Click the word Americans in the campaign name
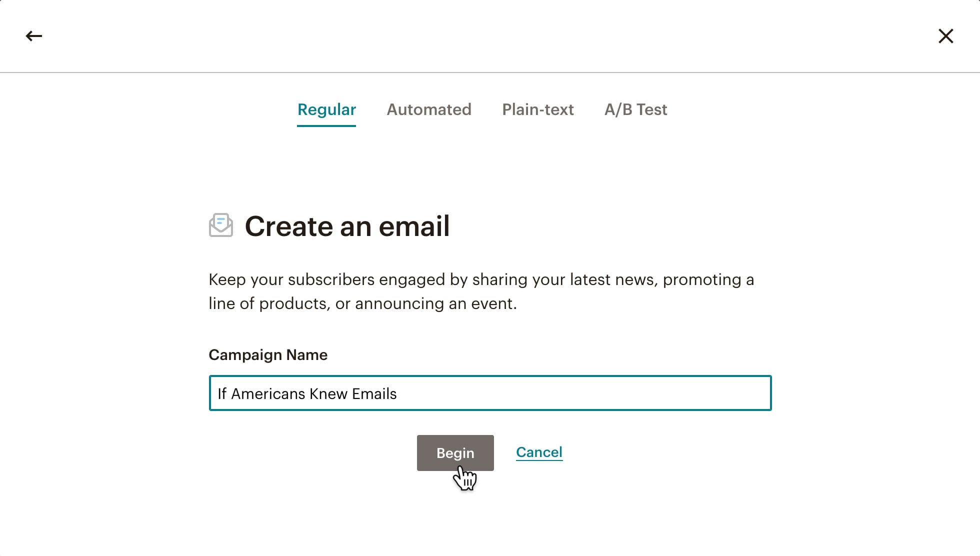Screen dimensions: 980x556 point(268,394)
